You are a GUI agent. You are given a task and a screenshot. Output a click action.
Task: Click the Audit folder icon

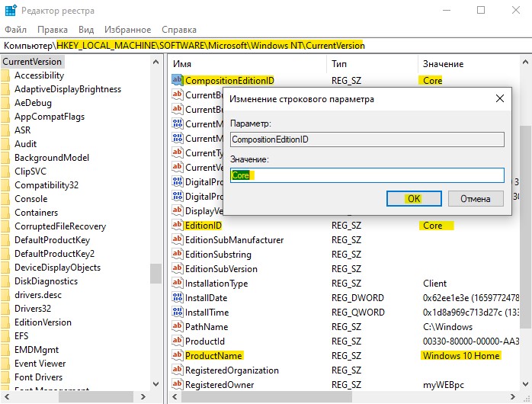pyautogui.click(x=5, y=144)
